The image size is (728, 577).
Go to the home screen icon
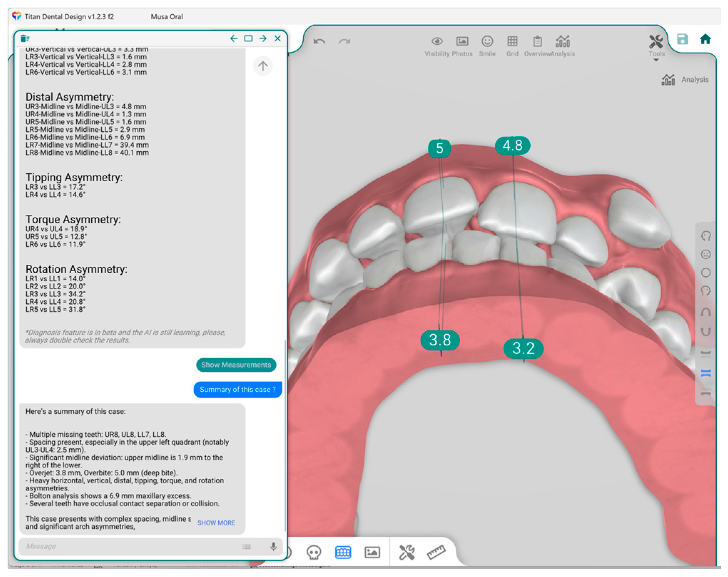705,39
